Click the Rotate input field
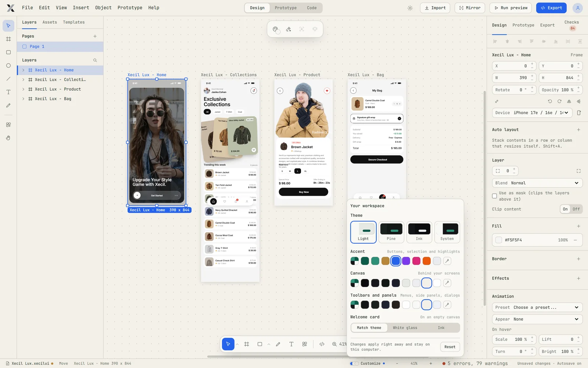This screenshot has height=368, width=588. 514,90
